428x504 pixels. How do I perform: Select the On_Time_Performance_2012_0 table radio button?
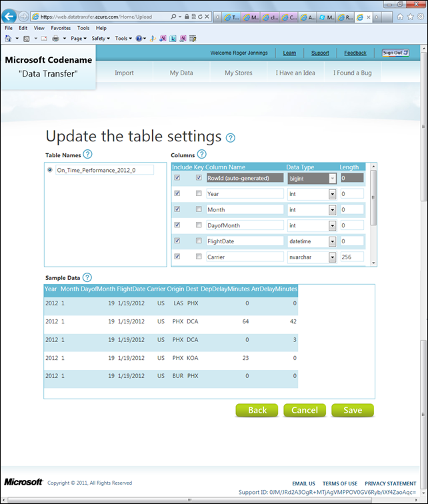(x=50, y=170)
